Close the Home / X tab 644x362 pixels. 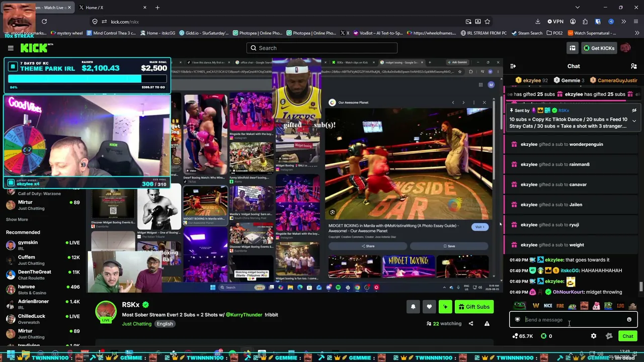tap(145, 8)
